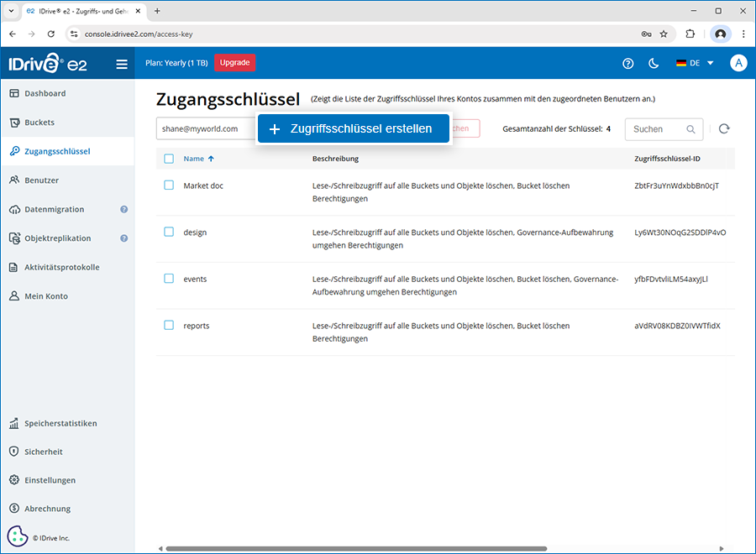Image resolution: width=756 pixels, height=554 pixels.
Task: Click the red Upgrade button
Action: [x=234, y=63]
